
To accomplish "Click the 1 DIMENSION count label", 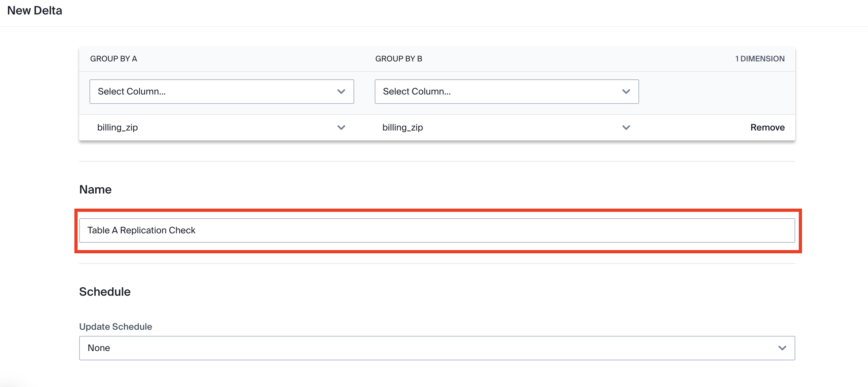I will (759, 59).
